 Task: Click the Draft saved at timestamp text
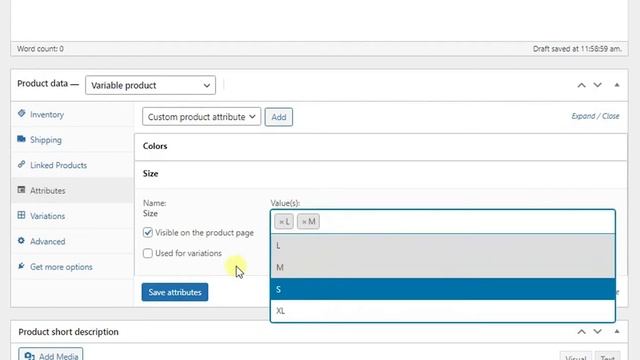pos(577,49)
